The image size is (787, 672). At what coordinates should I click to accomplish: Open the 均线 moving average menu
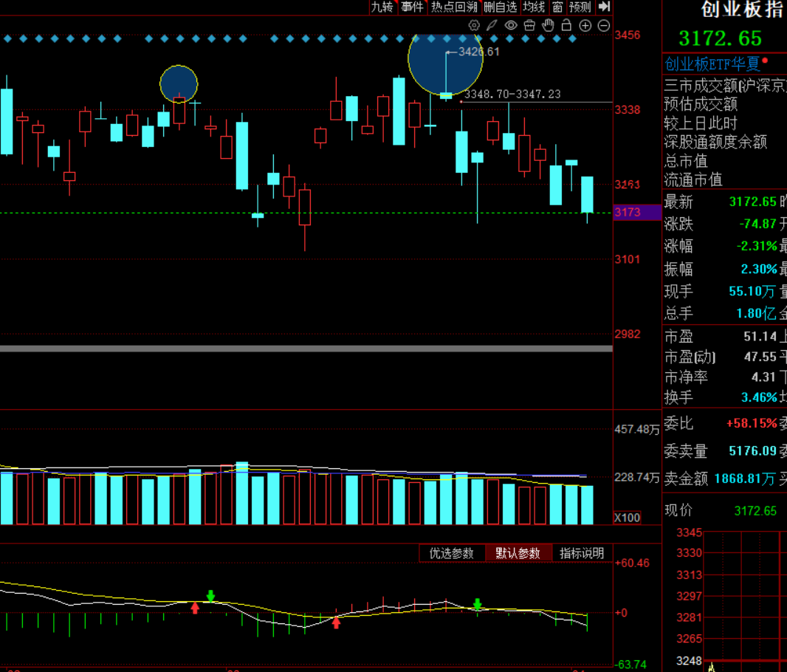[534, 7]
